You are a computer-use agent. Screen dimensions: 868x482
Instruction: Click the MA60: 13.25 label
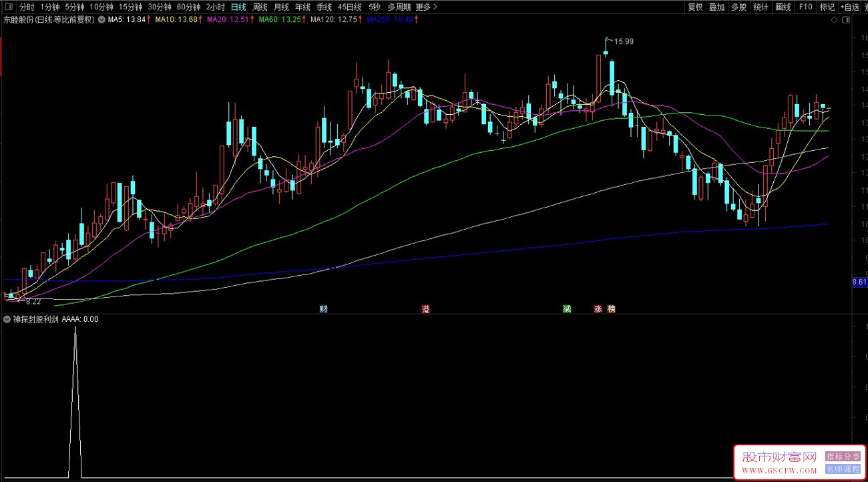279,20
